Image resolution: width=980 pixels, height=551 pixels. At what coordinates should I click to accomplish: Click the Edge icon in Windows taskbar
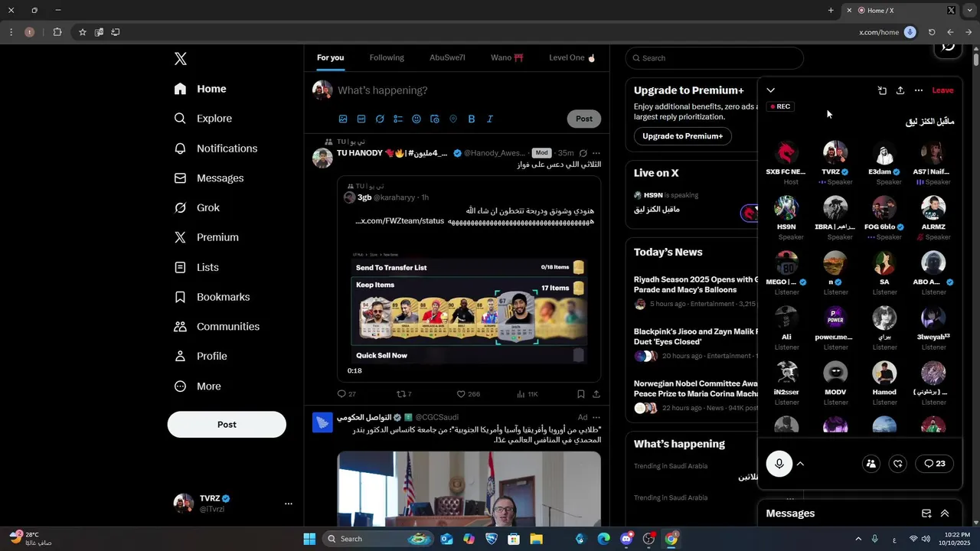coord(603,539)
